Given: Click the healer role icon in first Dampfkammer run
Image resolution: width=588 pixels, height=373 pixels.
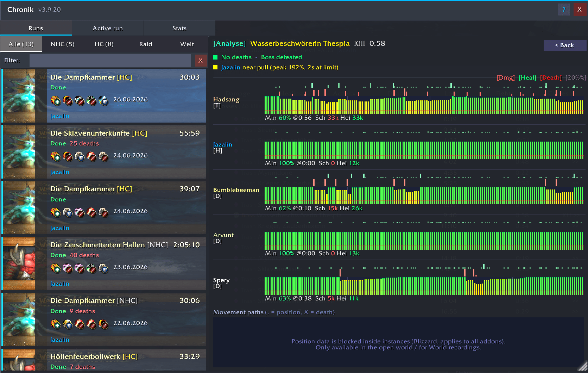Looking at the screenshot, I should [x=56, y=101].
